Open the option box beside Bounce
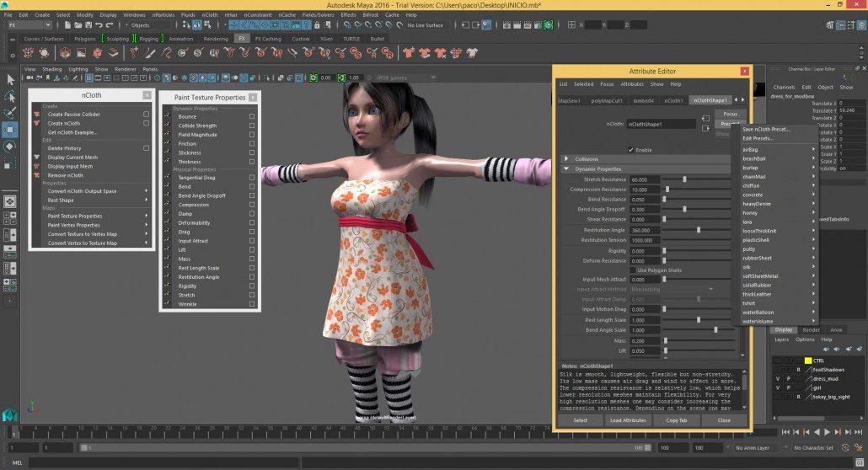868x470 pixels. pyautogui.click(x=252, y=116)
